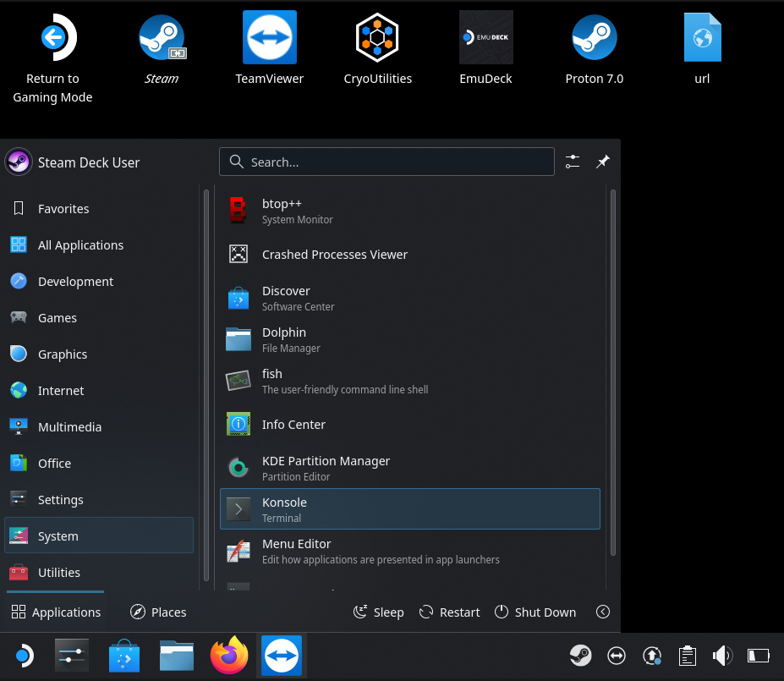784x681 pixels.
Task: Click the Restart button
Action: [x=449, y=612]
